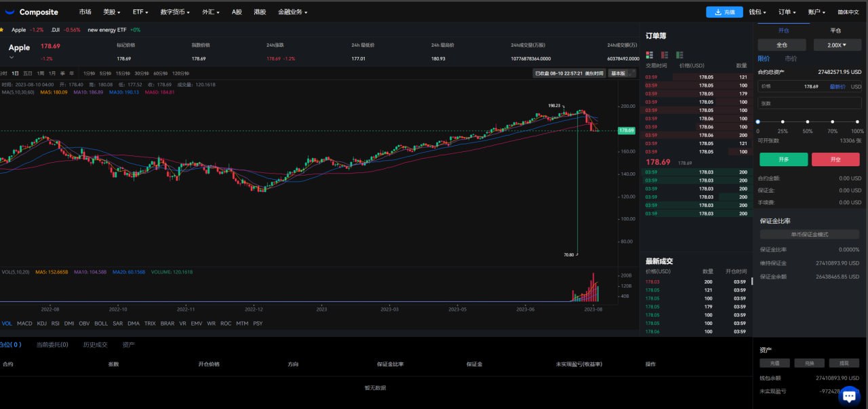The width and height of the screenshot is (868, 409).
Task: Click the green 开多 open long button
Action: (x=783, y=159)
